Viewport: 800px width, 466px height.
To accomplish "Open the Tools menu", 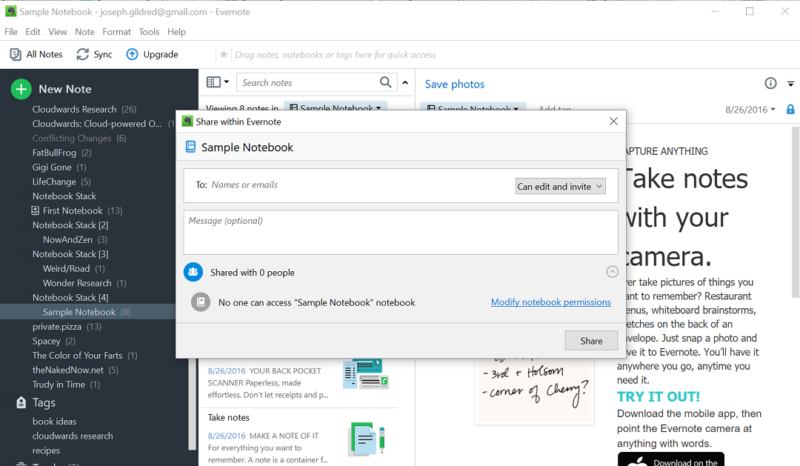I will 149,32.
